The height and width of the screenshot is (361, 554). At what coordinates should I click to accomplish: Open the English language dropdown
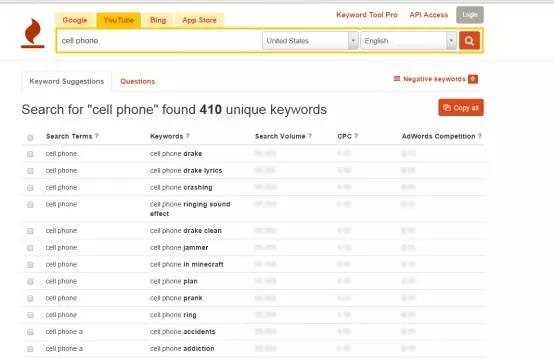click(408, 41)
